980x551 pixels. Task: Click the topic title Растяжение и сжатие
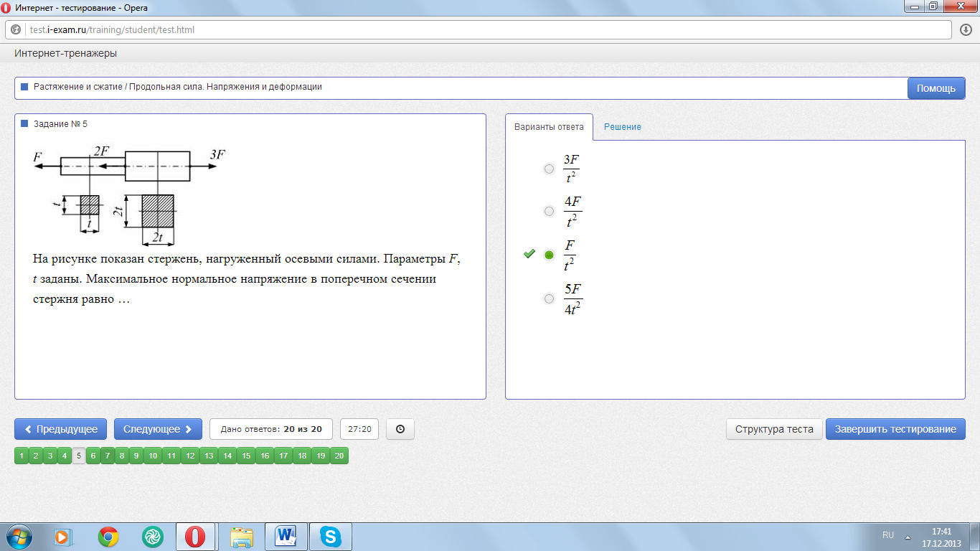(x=178, y=87)
